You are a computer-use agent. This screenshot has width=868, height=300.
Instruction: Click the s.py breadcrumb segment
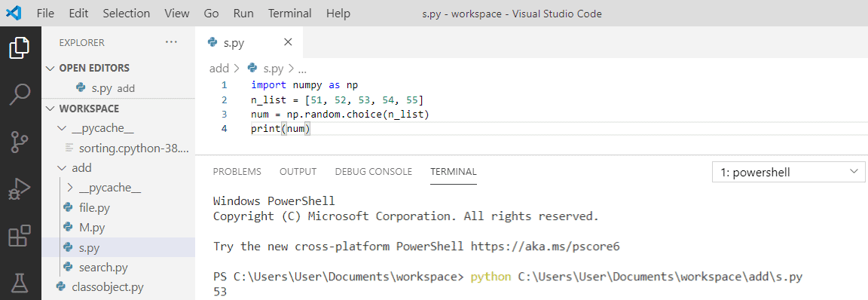coord(274,69)
